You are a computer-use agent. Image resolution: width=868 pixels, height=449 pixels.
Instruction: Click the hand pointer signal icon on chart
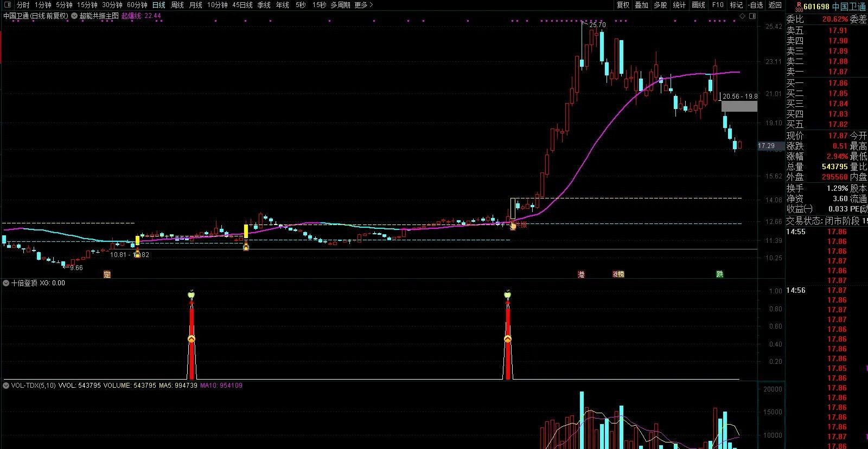513,224
